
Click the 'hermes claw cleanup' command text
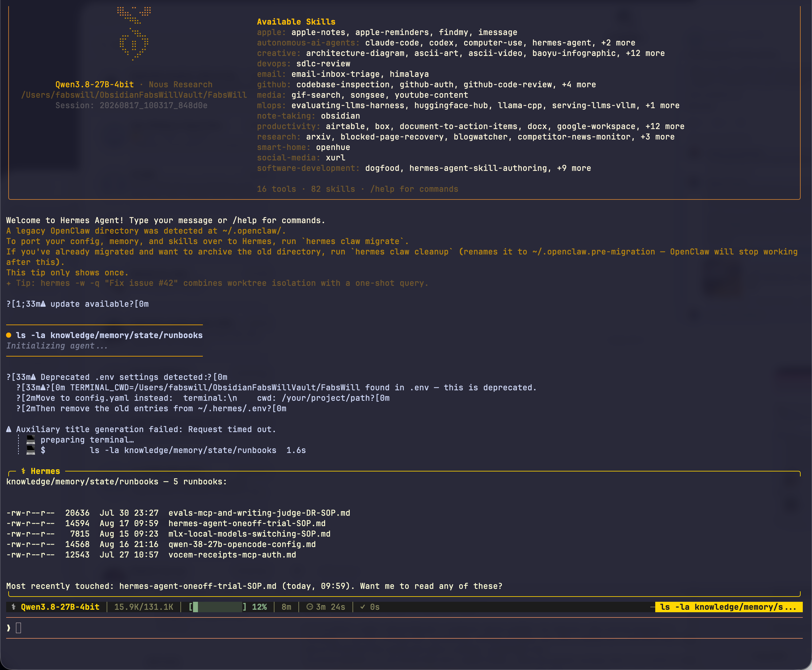point(402,251)
